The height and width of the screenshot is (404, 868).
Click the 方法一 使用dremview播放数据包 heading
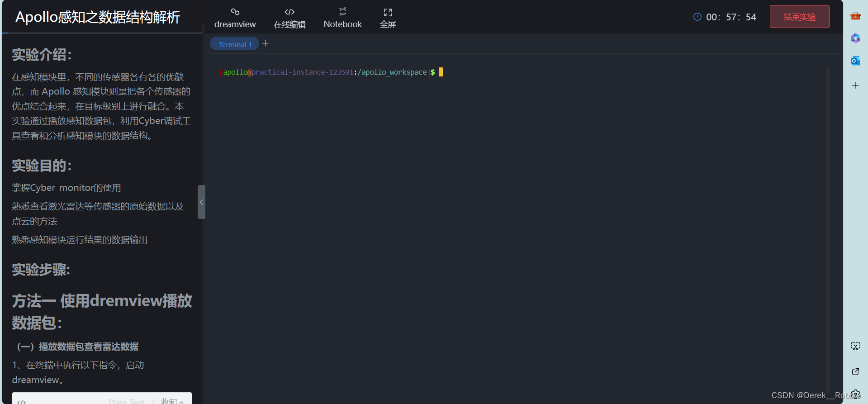click(x=102, y=312)
